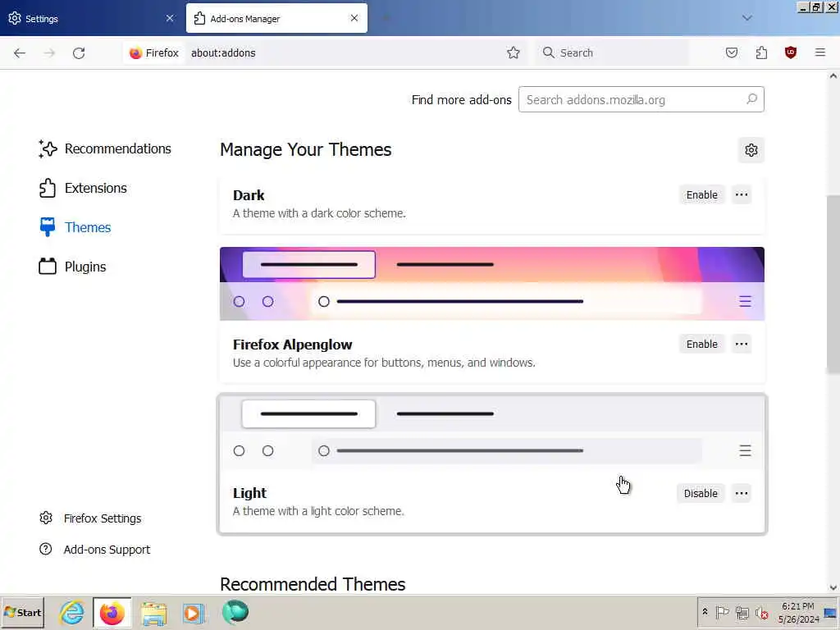Screen dimensions: 840x630
Task: Click the page vertical scrollbar thumb
Action: point(833,284)
